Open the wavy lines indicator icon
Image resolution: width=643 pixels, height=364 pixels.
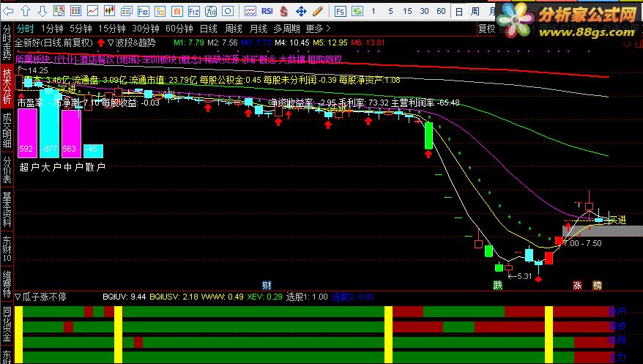point(250,11)
